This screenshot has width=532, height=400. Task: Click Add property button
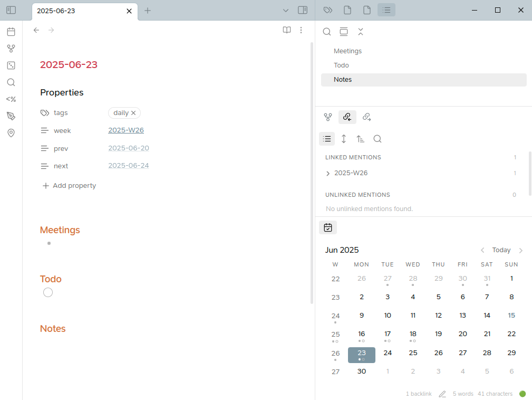[x=69, y=186]
